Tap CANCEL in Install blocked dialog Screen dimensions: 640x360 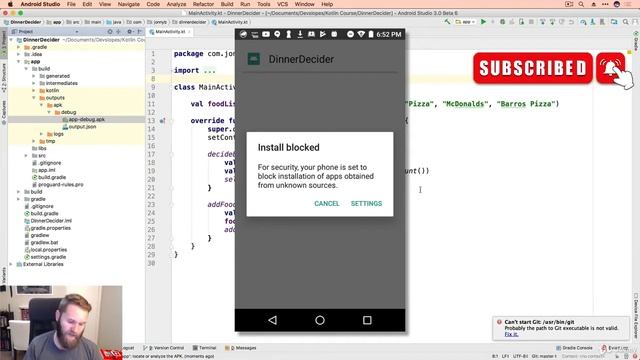point(327,203)
